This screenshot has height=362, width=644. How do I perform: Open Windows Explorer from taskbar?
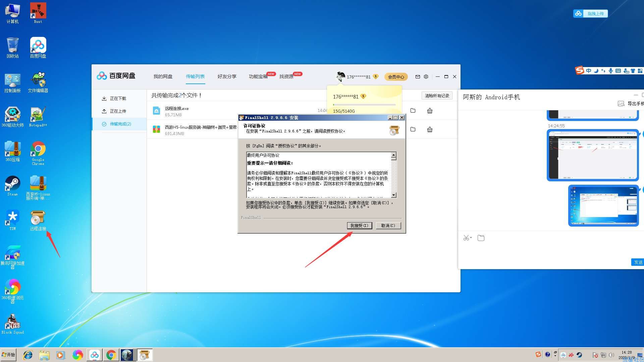pos(44,355)
